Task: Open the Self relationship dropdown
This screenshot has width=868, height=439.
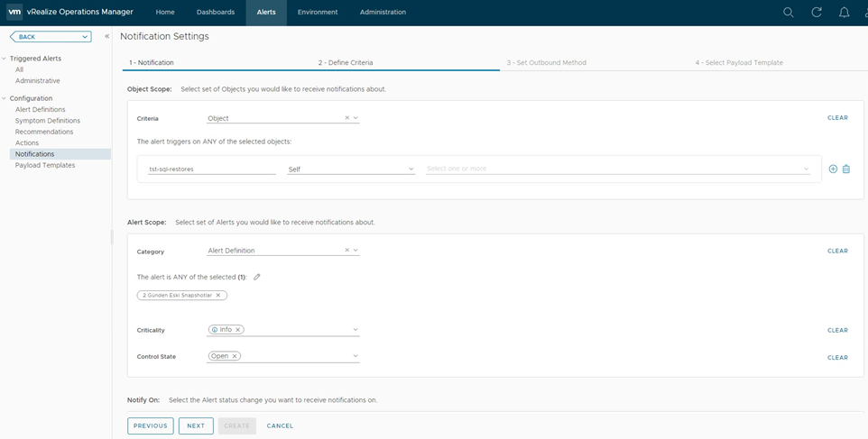Action: pyautogui.click(x=411, y=169)
